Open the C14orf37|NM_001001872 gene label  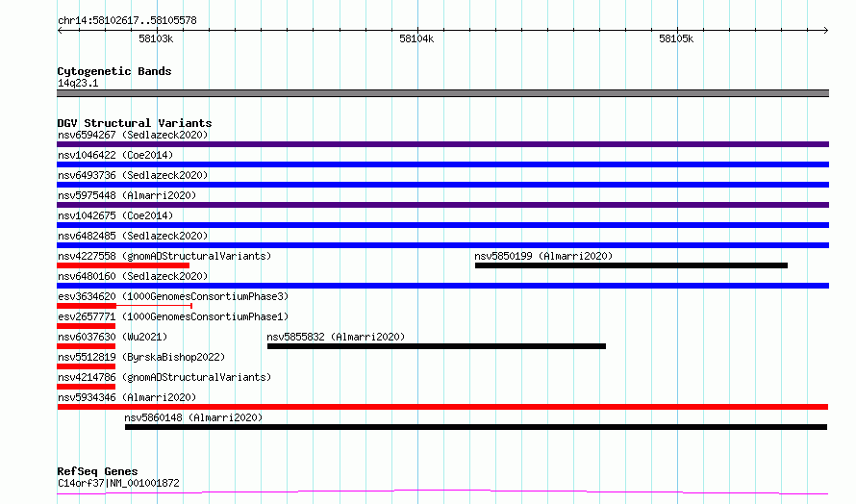(118, 483)
